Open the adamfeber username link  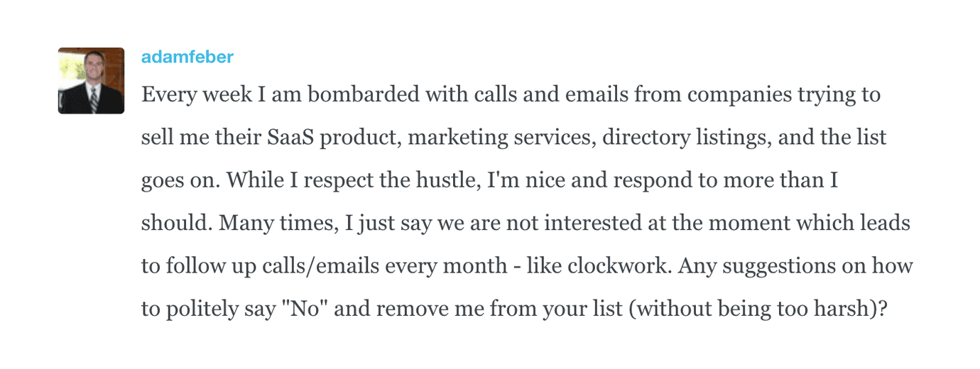pyautogui.click(x=187, y=57)
